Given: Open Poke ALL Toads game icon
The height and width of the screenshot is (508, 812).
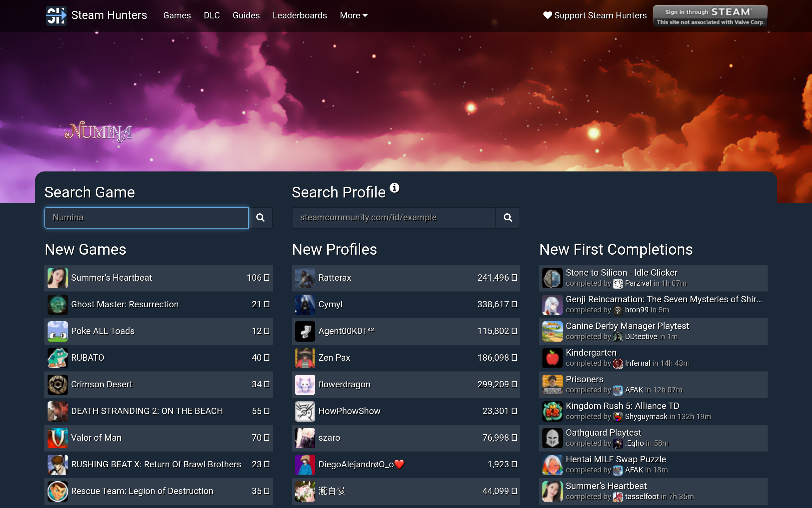Looking at the screenshot, I should [x=57, y=331].
